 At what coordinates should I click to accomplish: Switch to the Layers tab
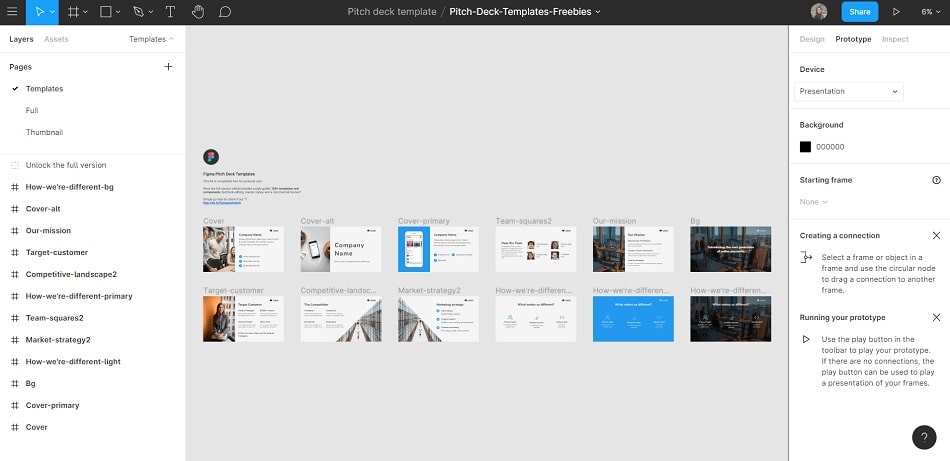21,39
